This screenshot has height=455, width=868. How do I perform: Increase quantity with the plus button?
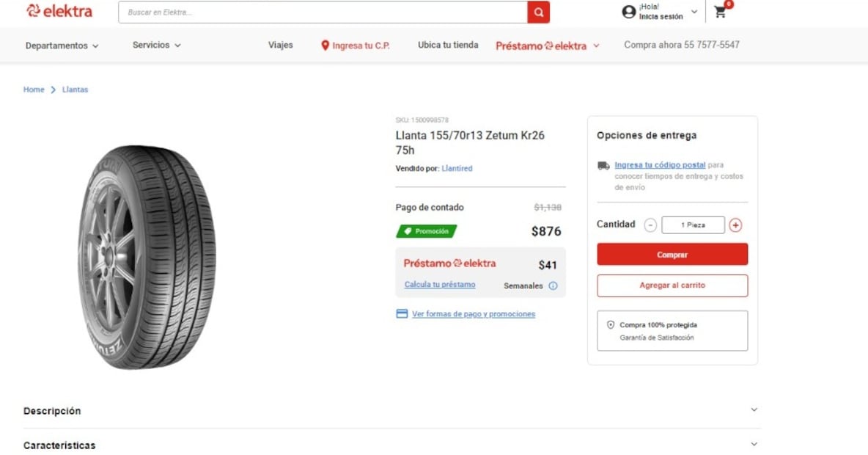click(x=735, y=225)
